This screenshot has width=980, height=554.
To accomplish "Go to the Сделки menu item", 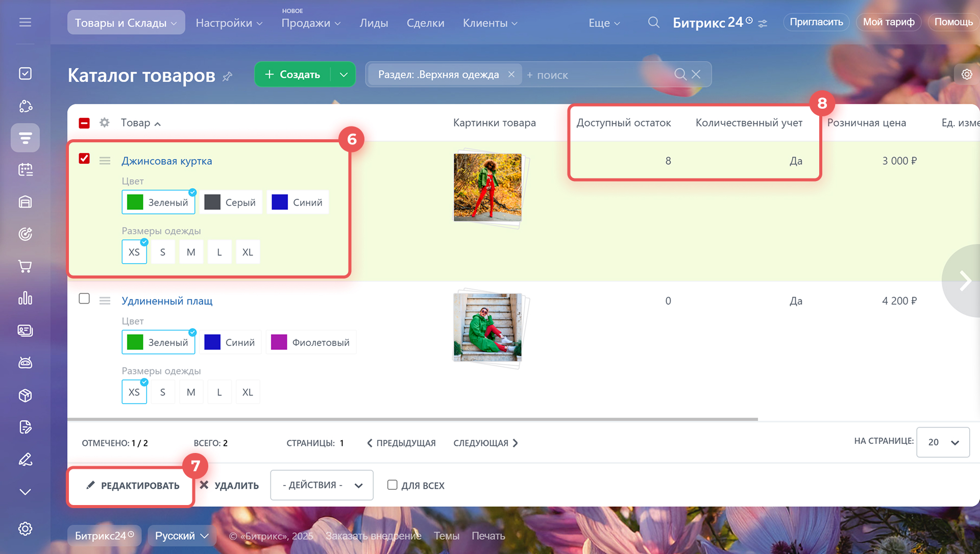I will (x=425, y=23).
